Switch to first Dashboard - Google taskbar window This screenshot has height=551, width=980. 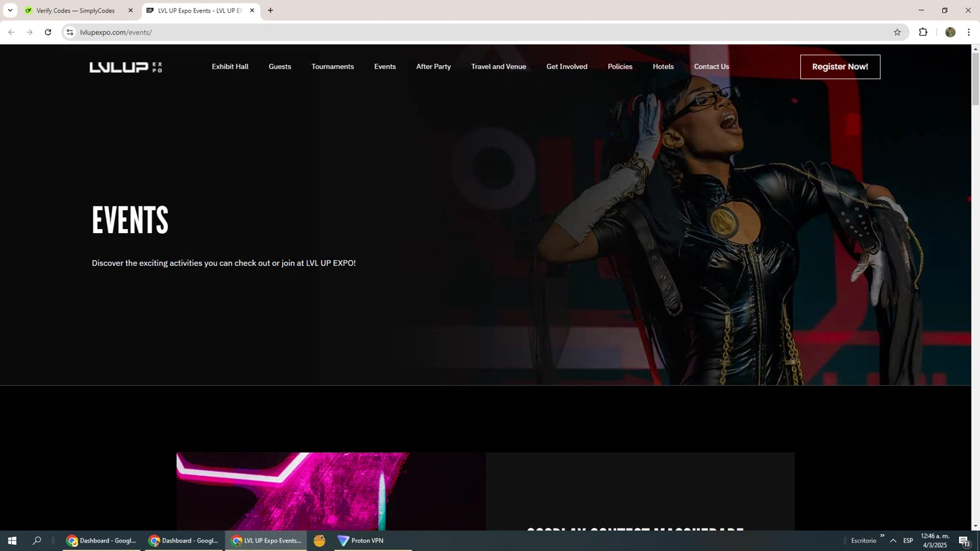click(x=101, y=541)
